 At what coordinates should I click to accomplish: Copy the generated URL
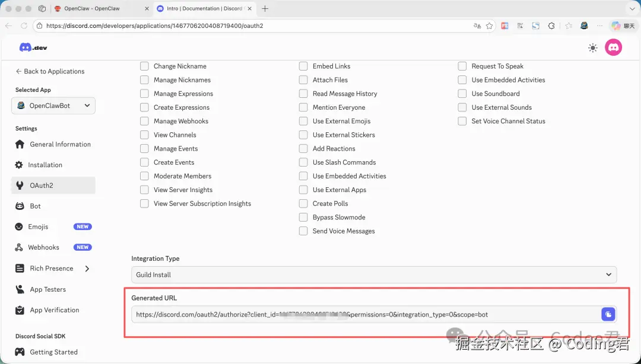(608, 314)
